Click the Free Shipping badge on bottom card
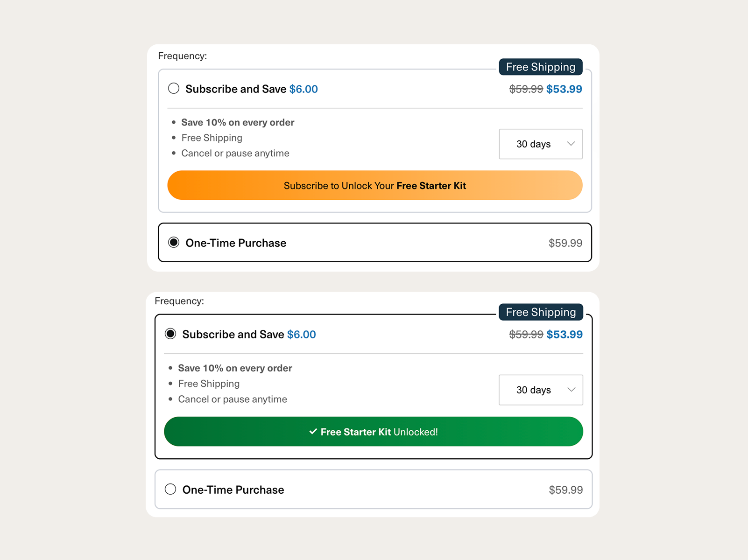This screenshot has height=560, width=748. tap(541, 312)
